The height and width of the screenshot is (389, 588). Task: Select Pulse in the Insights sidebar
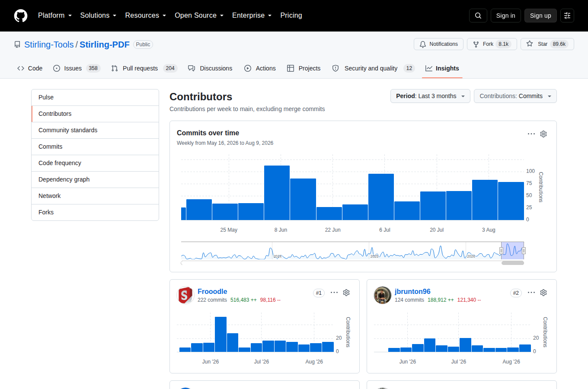(x=95, y=97)
